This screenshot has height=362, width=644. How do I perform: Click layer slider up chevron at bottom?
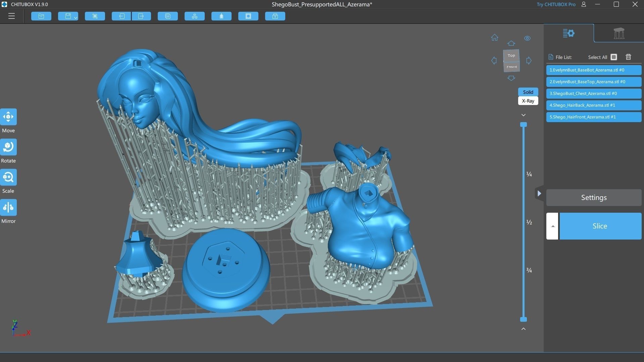[524, 329]
